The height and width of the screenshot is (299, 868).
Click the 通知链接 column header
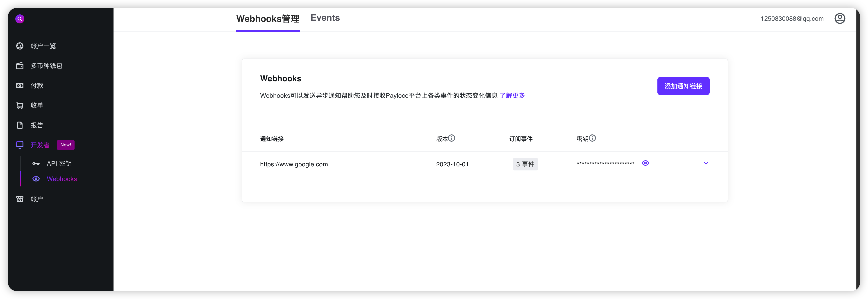[x=272, y=139]
